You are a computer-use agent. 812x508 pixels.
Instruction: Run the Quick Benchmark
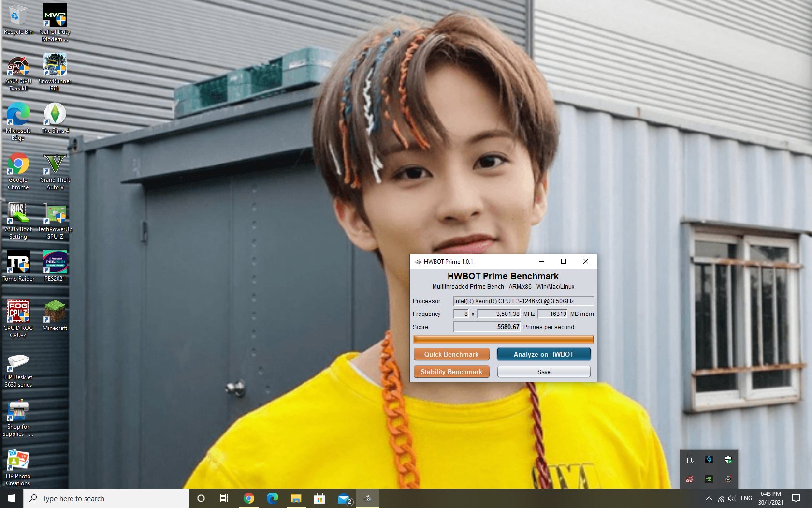click(451, 354)
